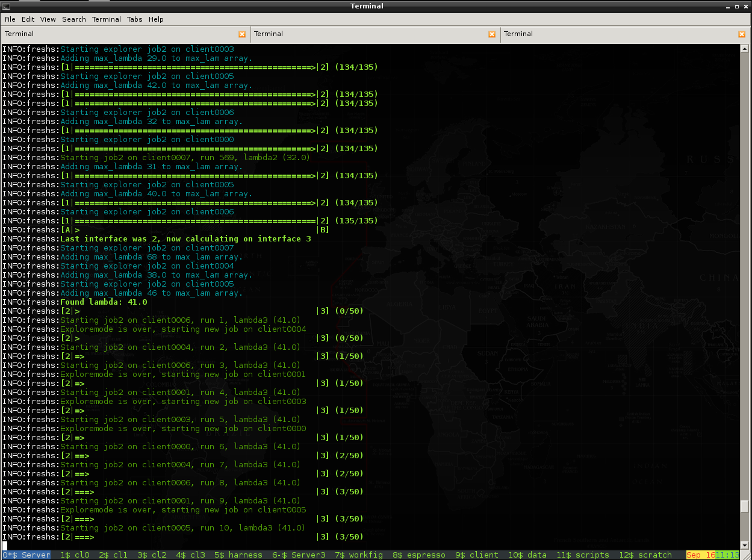The height and width of the screenshot is (560, 752).
Task: Expand the Terminal menu in menu bar
Action: (107, 19)
